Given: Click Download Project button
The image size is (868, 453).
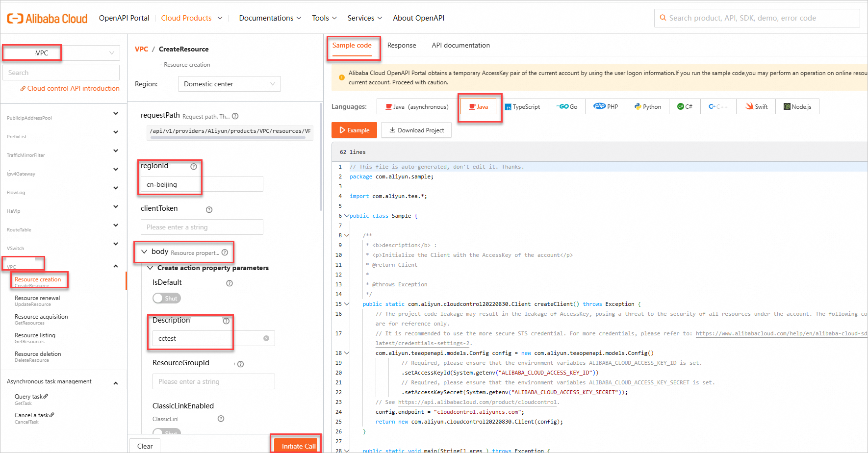Looking at the screenshot, I should [416, 130].
